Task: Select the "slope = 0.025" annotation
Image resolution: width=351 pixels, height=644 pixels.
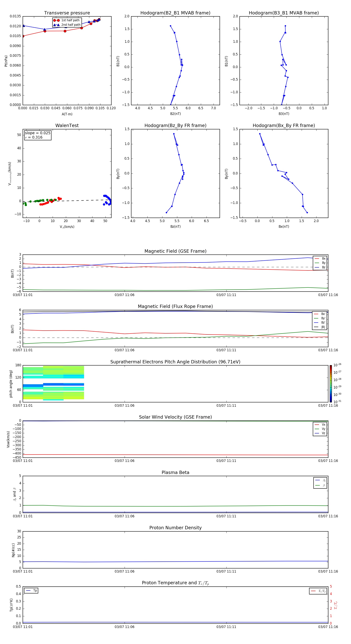Action: pyautogui.click(x=38, y=133)
